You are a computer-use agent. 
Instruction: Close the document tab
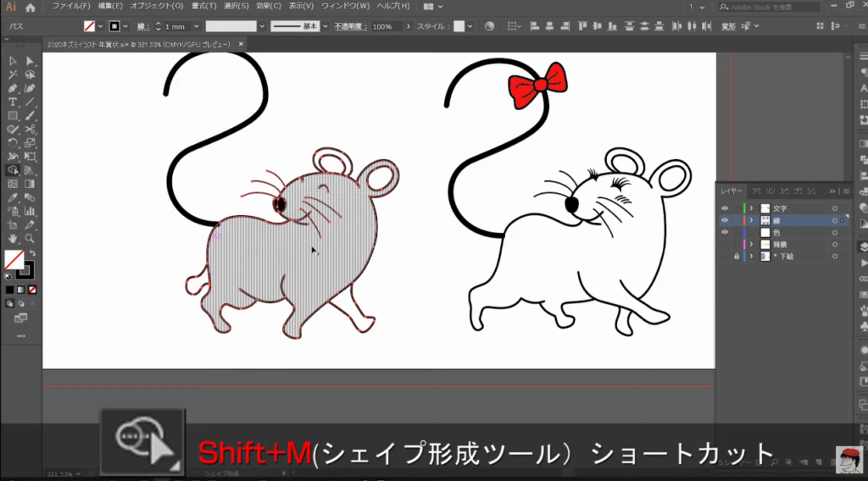241,44
